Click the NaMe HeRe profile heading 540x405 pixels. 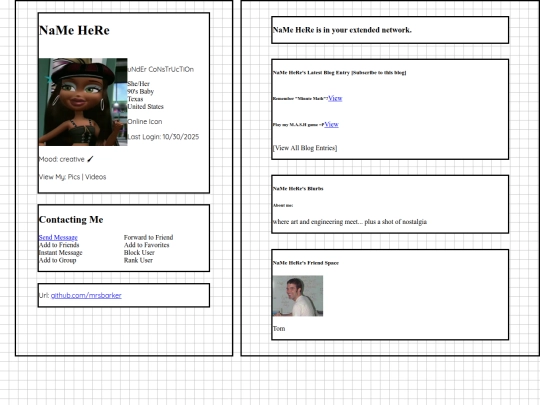(74, 30)
